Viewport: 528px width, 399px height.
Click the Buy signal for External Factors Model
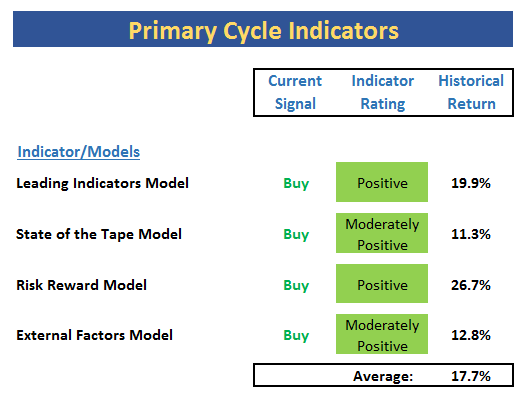pyautogui.click(x=296, y=335)
